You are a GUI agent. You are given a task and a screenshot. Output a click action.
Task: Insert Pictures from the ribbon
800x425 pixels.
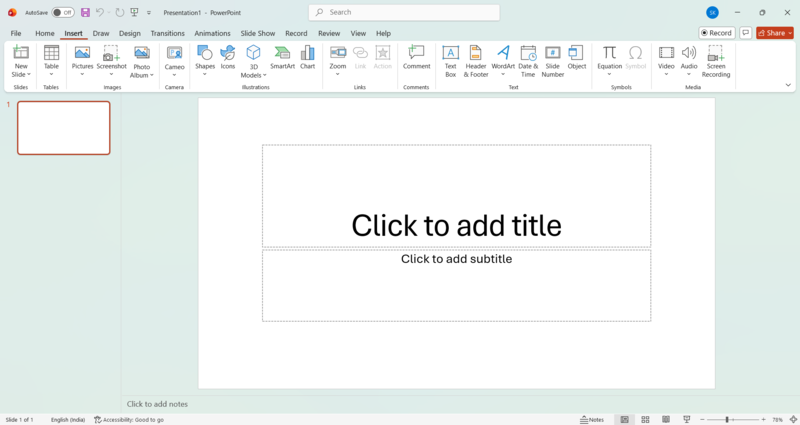click(x=82, y=61)
